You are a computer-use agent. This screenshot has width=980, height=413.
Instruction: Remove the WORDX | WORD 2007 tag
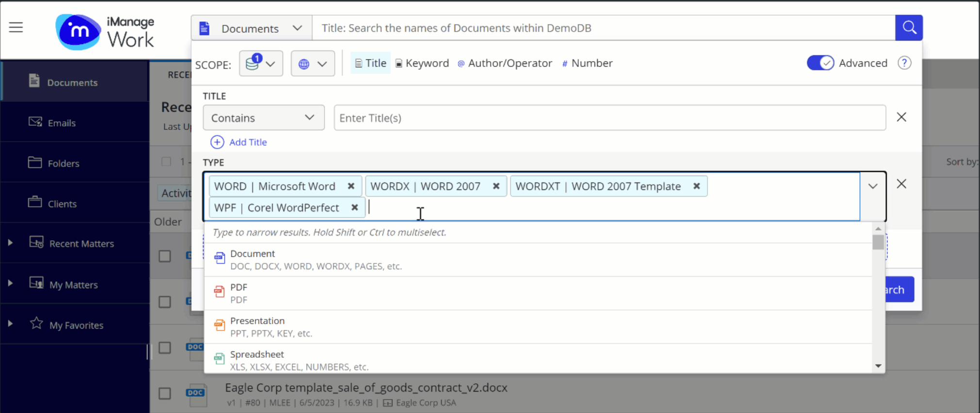point(496,186)
